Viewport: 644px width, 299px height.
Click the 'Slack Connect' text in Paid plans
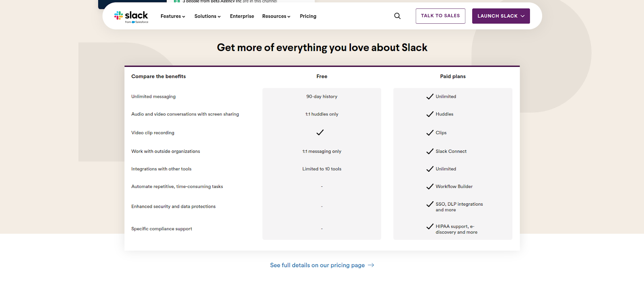[x=451, y=151]
